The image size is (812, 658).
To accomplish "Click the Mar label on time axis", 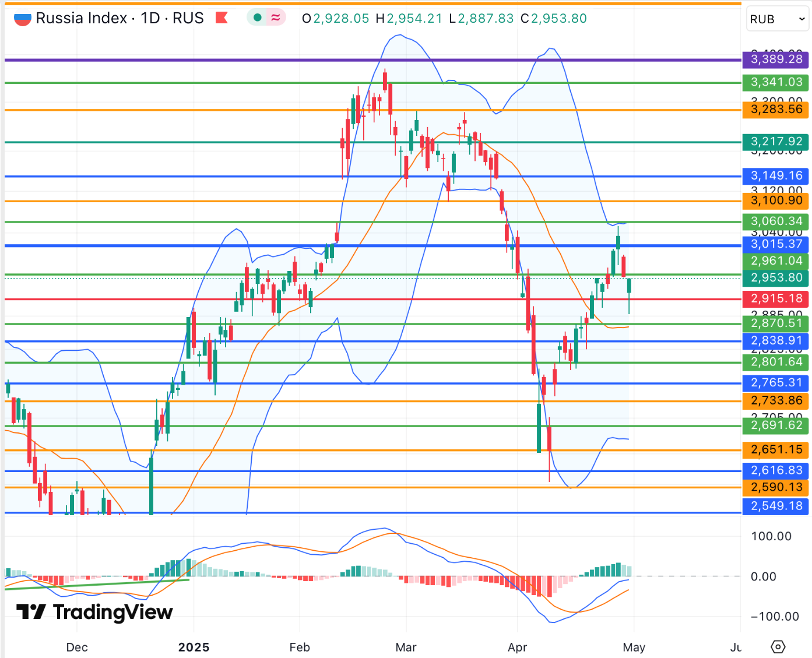I will click(406, 648).
